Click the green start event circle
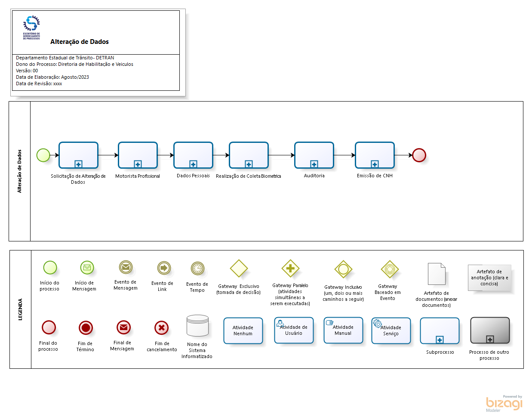Viewport: 532px width, 417px height. pos(43,155)
